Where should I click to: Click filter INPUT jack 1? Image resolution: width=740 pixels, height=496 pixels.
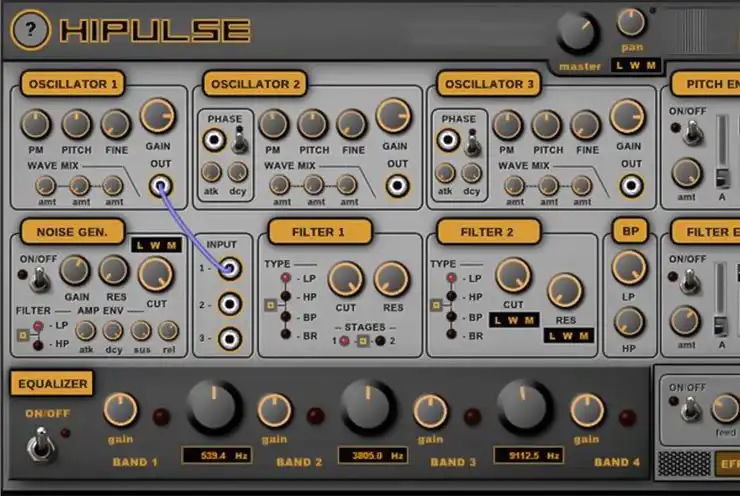click(x=230, y=269)
